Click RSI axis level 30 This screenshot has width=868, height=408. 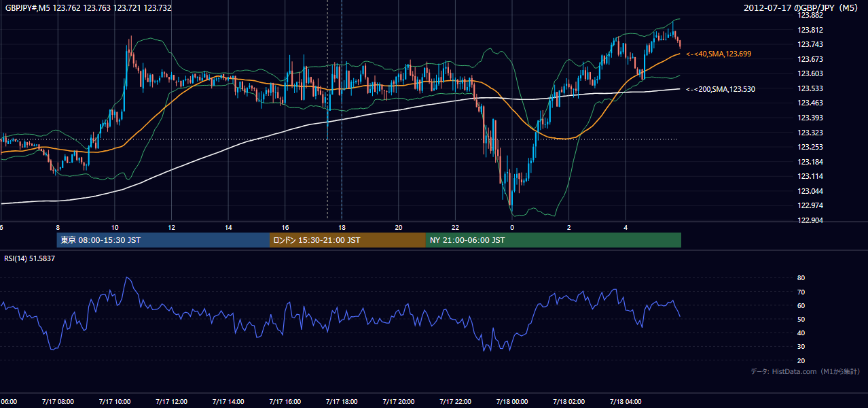click(801, 347)
